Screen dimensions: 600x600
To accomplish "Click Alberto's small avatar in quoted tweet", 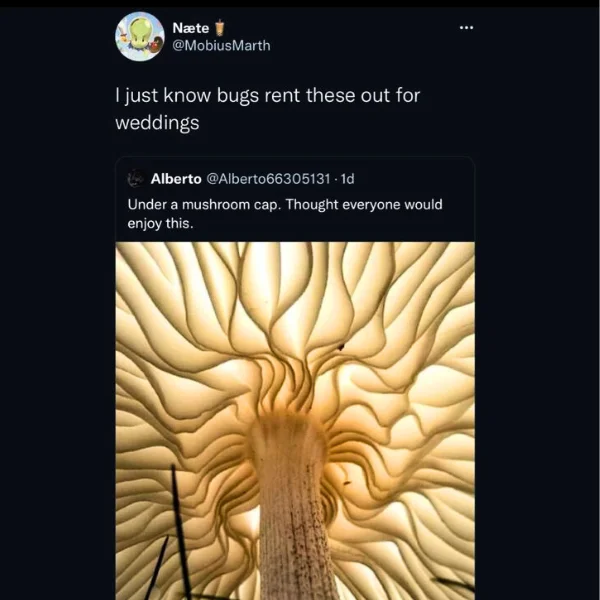I will [x=136, y=179].
